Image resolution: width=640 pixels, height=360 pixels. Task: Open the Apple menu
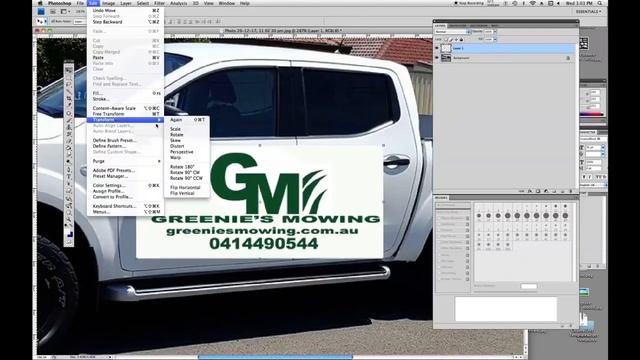coord(40,3)
